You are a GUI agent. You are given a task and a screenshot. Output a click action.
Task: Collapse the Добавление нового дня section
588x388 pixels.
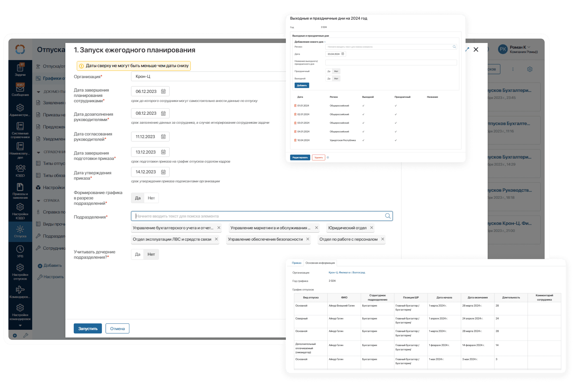click(325, 42)
